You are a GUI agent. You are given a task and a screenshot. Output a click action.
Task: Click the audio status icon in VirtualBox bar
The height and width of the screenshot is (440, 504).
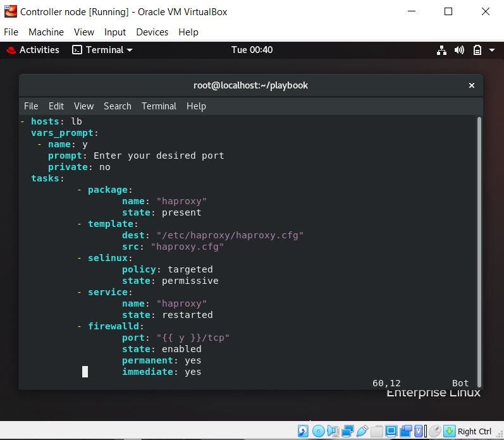pos(333,431)
